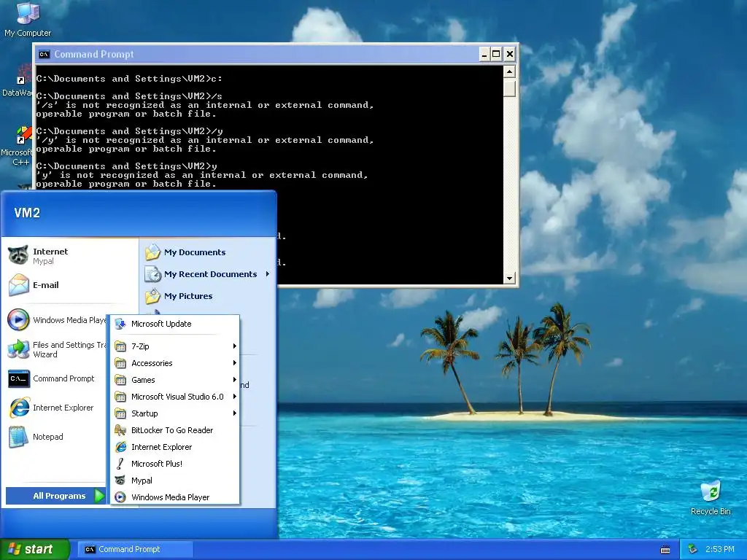Click 'My Documents' label text

coord(195,252)
